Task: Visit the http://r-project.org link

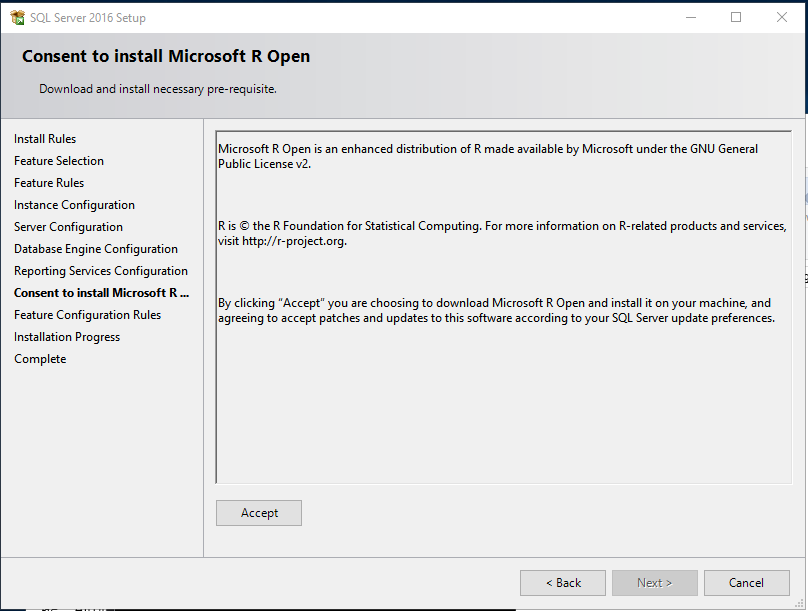Action: tap(294, 240)
